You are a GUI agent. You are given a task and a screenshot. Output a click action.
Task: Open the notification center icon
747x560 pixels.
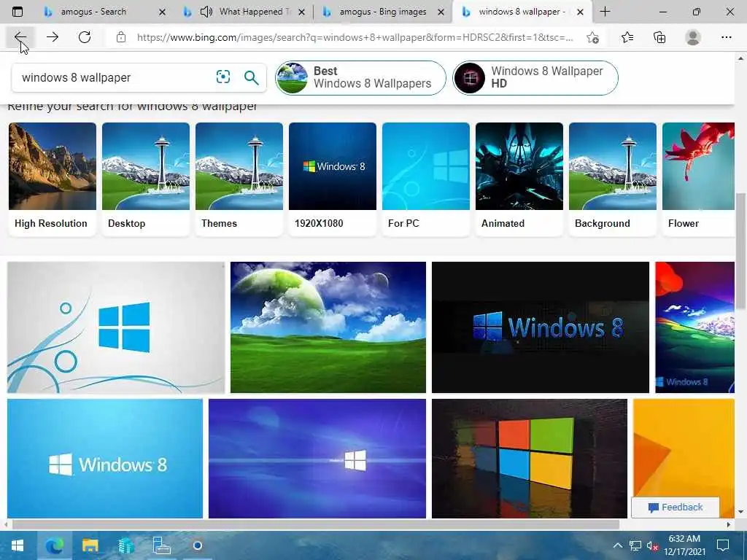point(723,545)
